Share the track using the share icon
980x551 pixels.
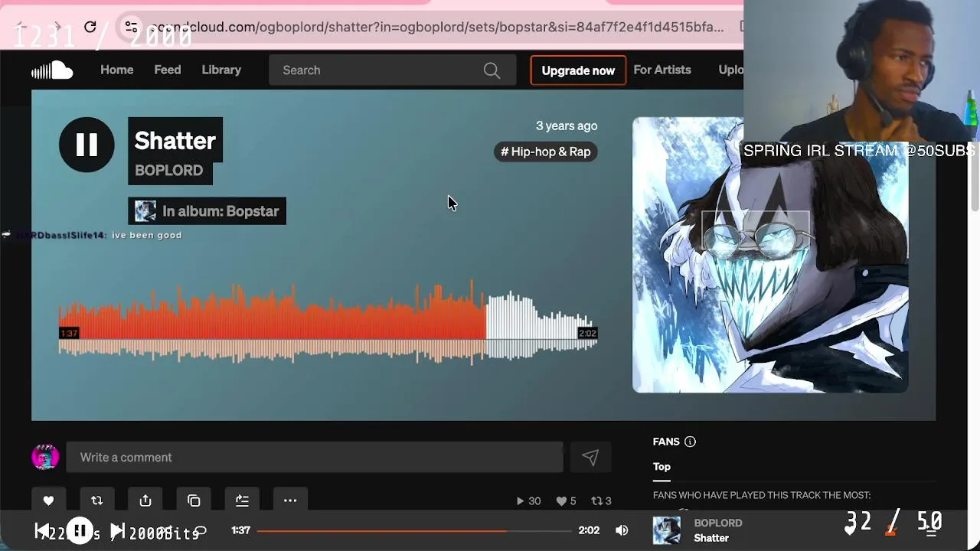[145, 500]
